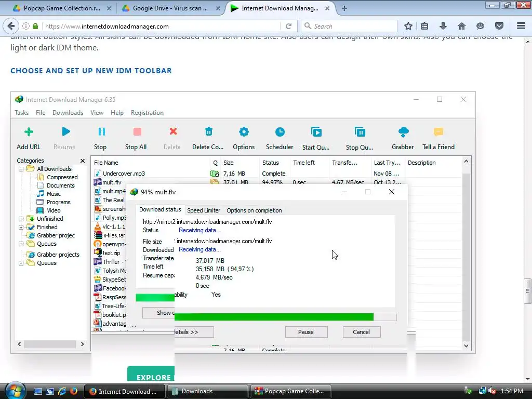Viewport: 532px width, 399px height.
Task: Click the Tell a Friend chat icon
Action: click(x=438, y=131)
